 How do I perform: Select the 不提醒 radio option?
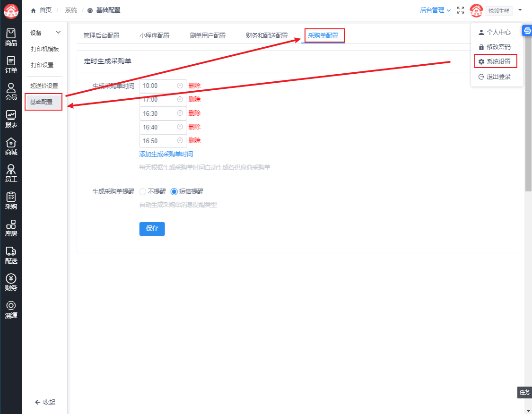click(143, 191)
